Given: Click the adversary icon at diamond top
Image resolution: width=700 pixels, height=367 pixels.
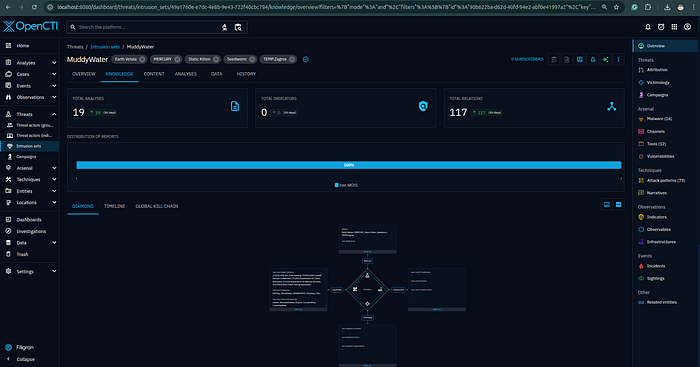Looking at the screenshot, I should point(367,275).
